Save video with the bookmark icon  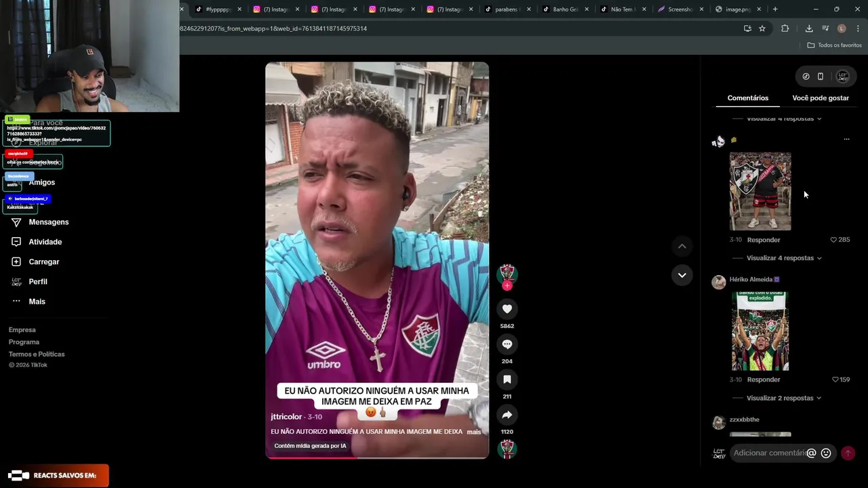pos(507,380)
